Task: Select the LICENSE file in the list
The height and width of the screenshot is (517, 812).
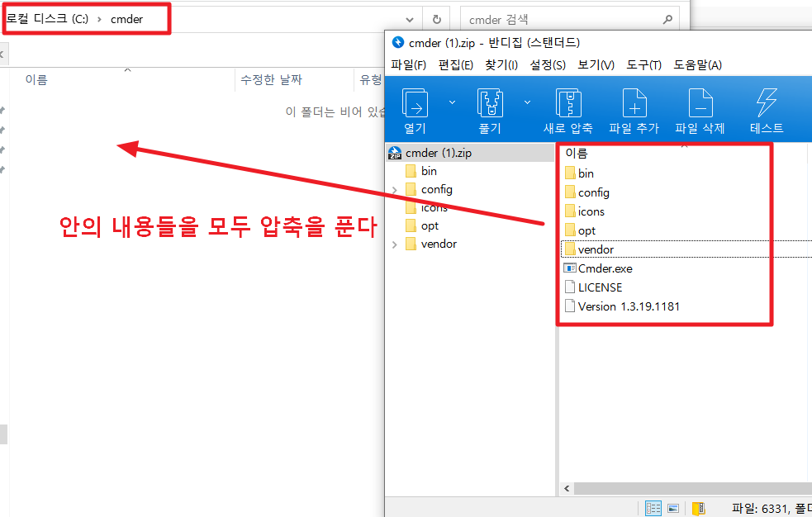Action: coord(600,287)
